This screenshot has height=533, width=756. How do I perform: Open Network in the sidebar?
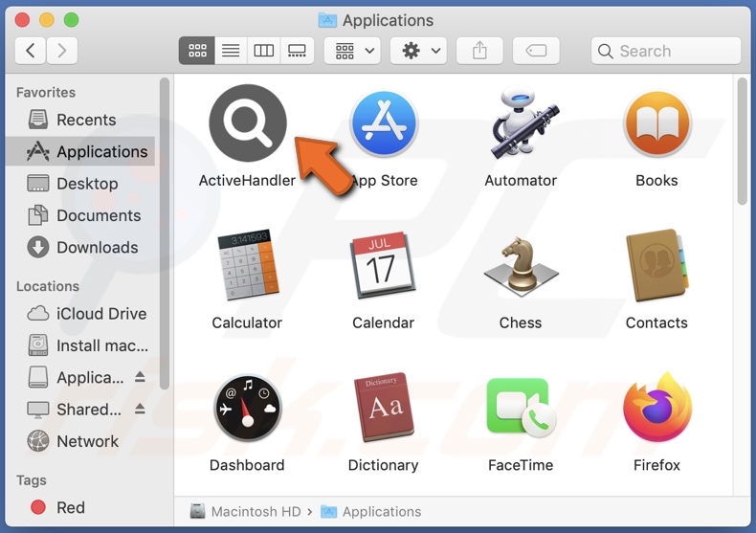[x=79, y=441]
